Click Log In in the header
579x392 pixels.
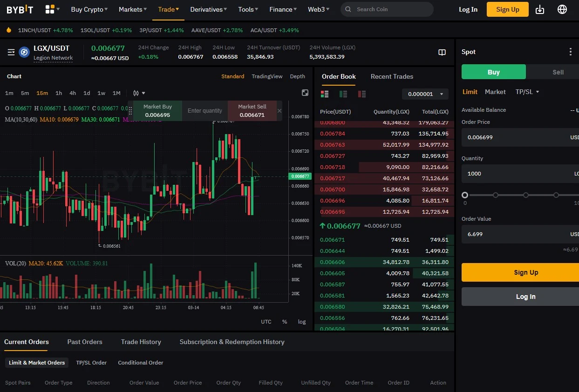468,9
